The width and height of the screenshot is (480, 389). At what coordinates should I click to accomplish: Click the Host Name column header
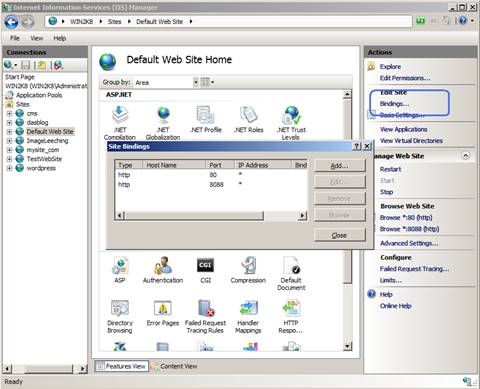tap(174, 165)
